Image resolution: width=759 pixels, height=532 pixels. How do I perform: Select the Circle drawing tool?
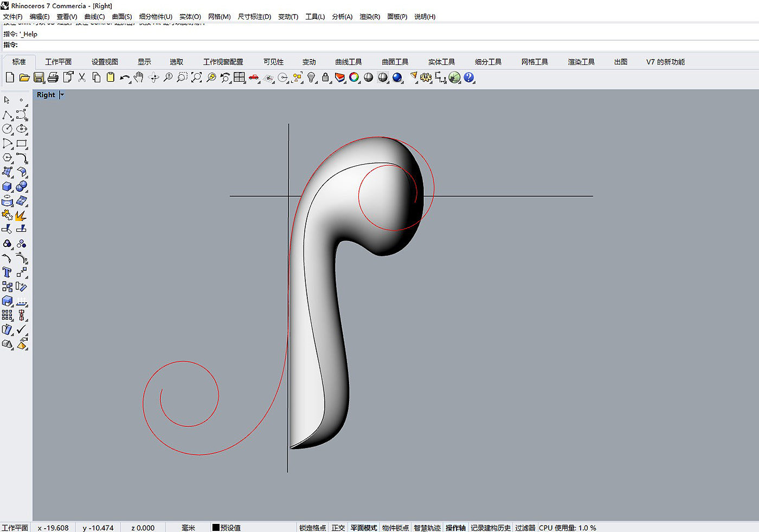(7, 129)
